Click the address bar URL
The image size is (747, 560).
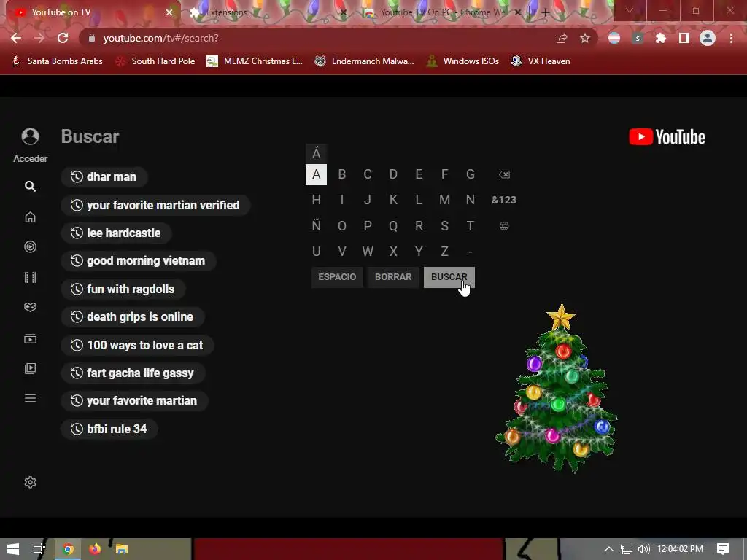point(160,38)
